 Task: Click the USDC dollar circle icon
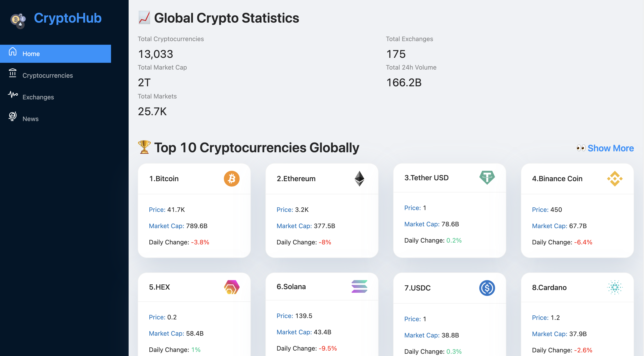487,288
